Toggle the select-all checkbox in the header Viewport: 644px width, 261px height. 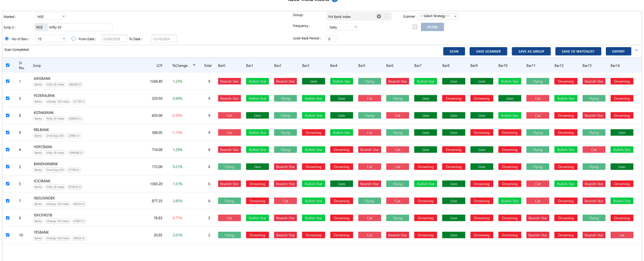tap(8, 66)
